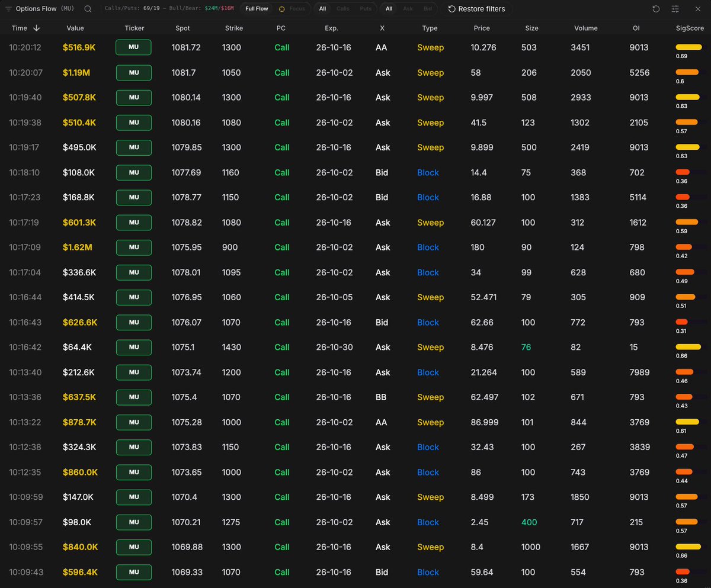Show only Ask-side trades
Viewport: 711px width, 588px height.
click(x=408, y=9)
